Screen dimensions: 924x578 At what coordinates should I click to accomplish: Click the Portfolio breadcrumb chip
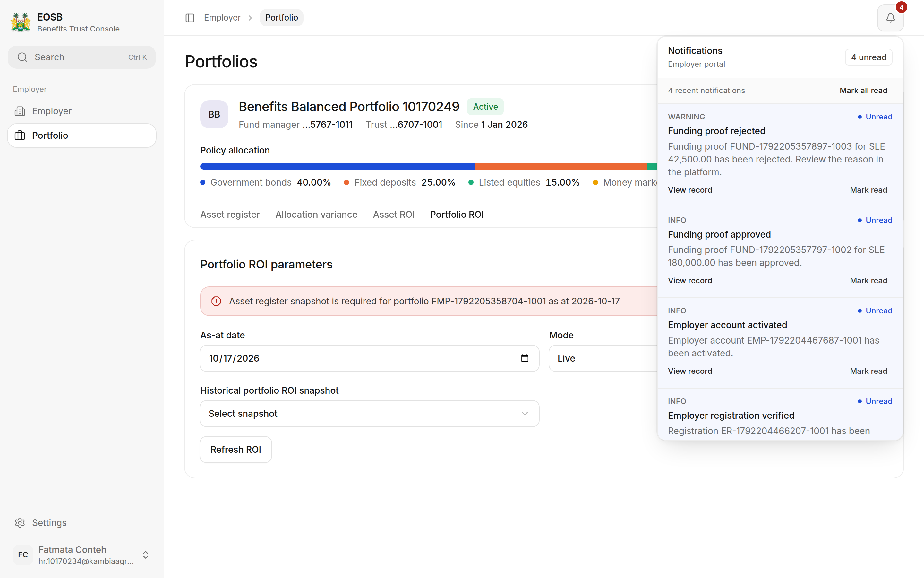click(x=281, y=18)
